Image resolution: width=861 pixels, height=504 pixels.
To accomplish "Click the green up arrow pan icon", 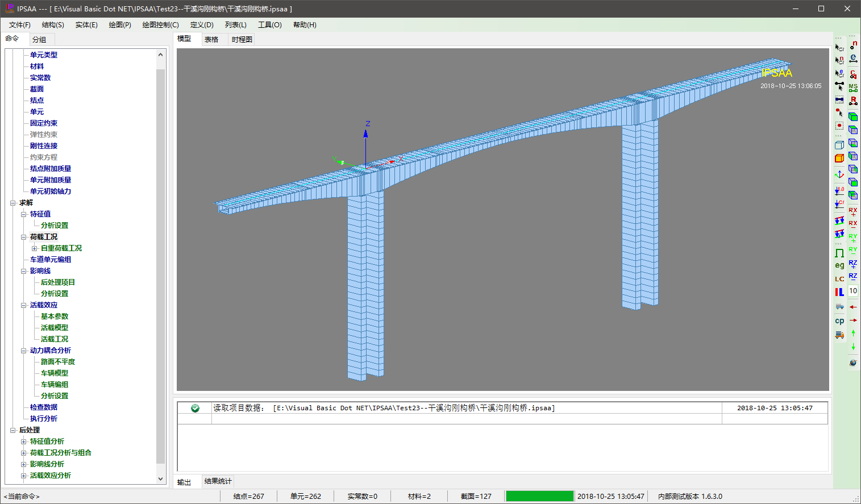I will click(853, 333).
